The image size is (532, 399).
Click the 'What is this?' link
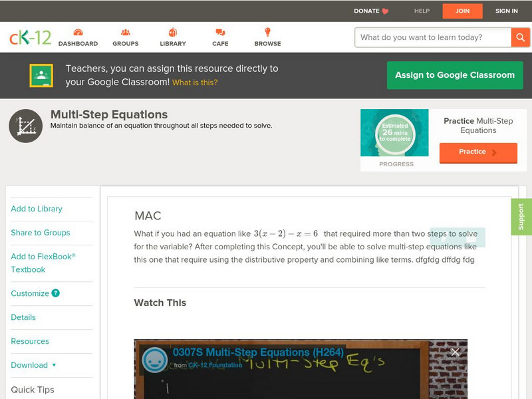click(x=195, y=82)
